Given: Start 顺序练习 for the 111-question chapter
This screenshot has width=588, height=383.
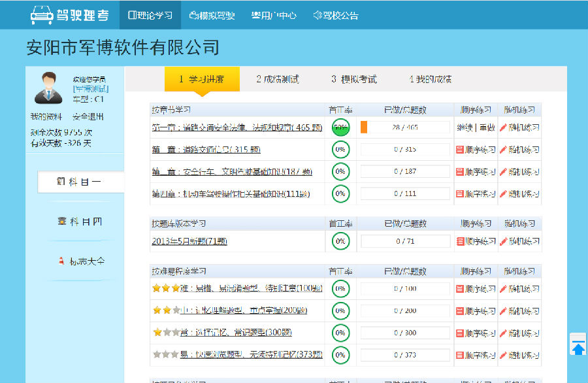Looking at the screenshot, I should click(476, 194).
